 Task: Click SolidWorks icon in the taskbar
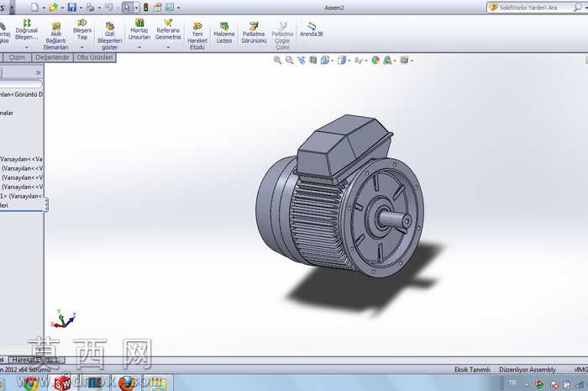[62, 383]
